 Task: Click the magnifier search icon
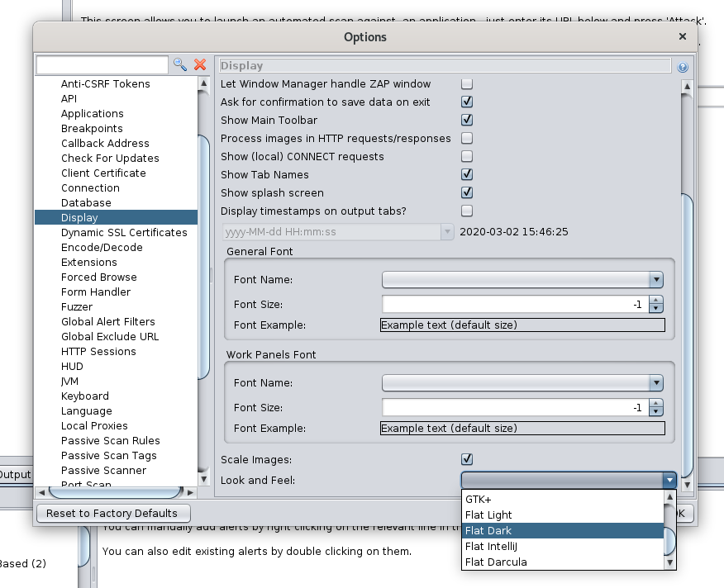click(179, 64)
